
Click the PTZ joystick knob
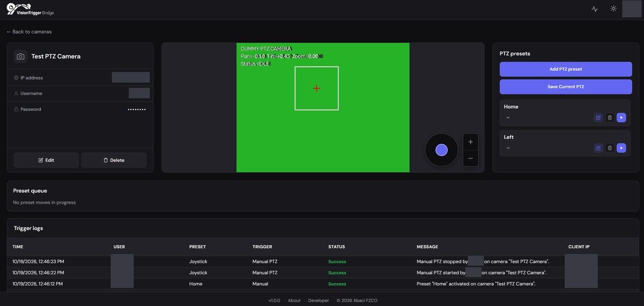tap(442, 150)
